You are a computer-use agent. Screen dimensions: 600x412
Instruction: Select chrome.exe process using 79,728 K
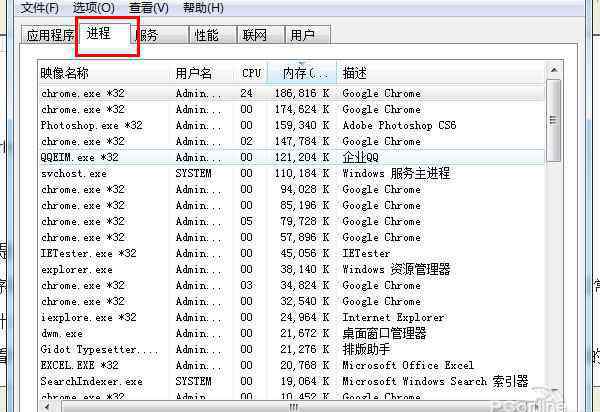(x=292, y=221)
